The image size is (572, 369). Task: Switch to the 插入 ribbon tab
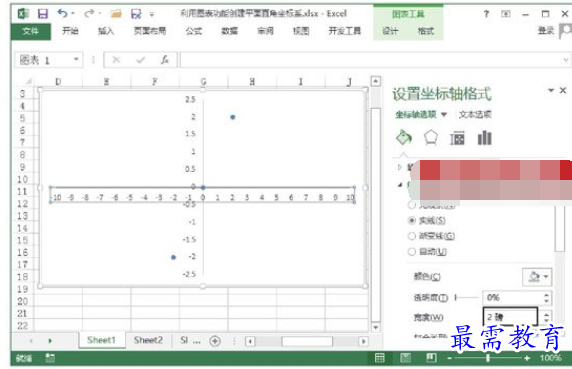tap(106, 31)
